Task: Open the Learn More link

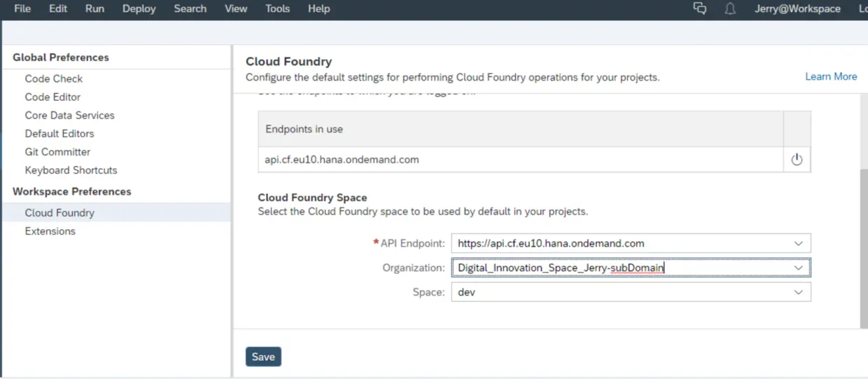Action: [x=831, y=77]
